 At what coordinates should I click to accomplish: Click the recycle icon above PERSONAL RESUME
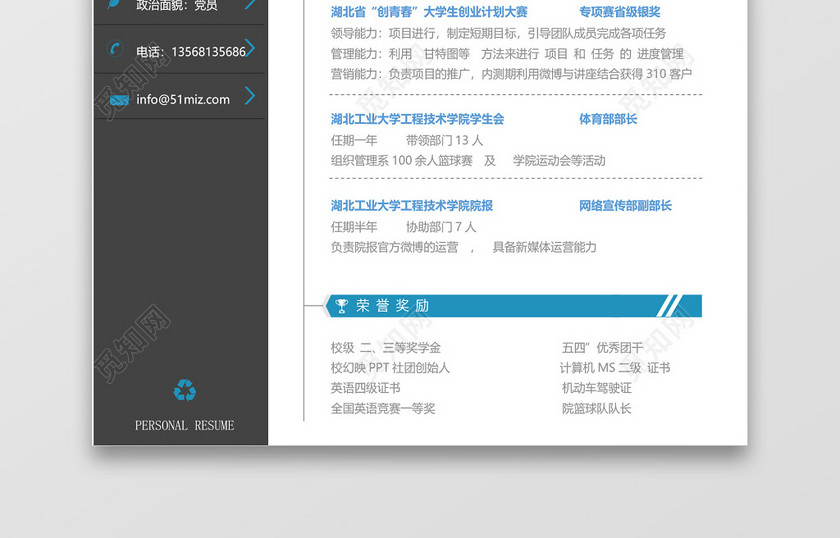coord(185,390)
